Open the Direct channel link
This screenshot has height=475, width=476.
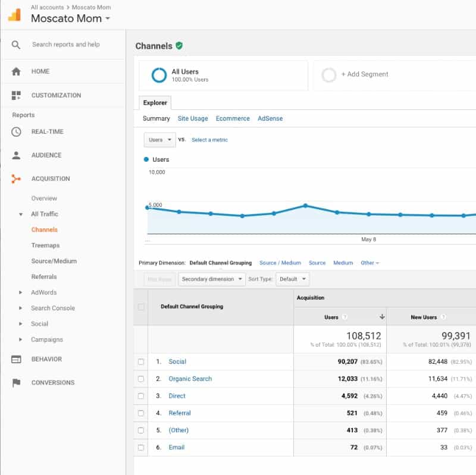pos(177,396)
